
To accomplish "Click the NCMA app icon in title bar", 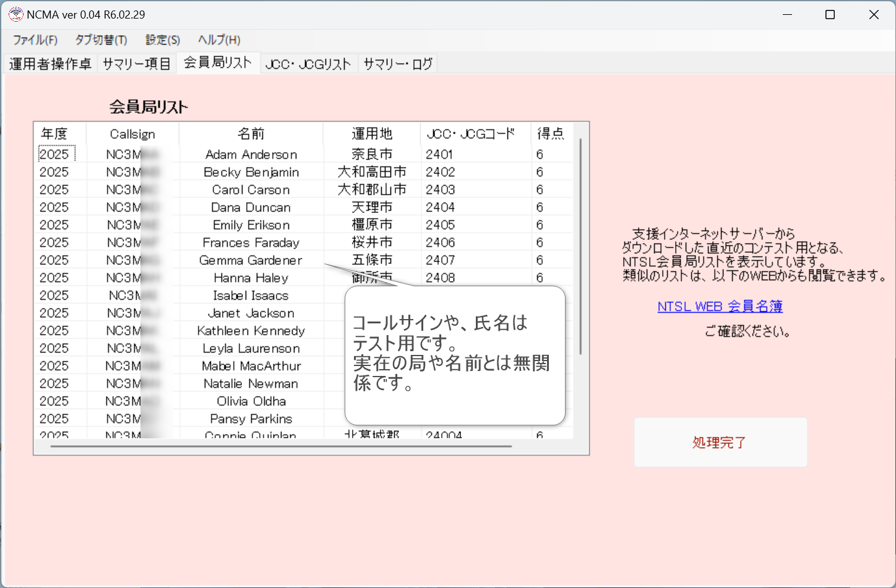I will click(15, 15).
